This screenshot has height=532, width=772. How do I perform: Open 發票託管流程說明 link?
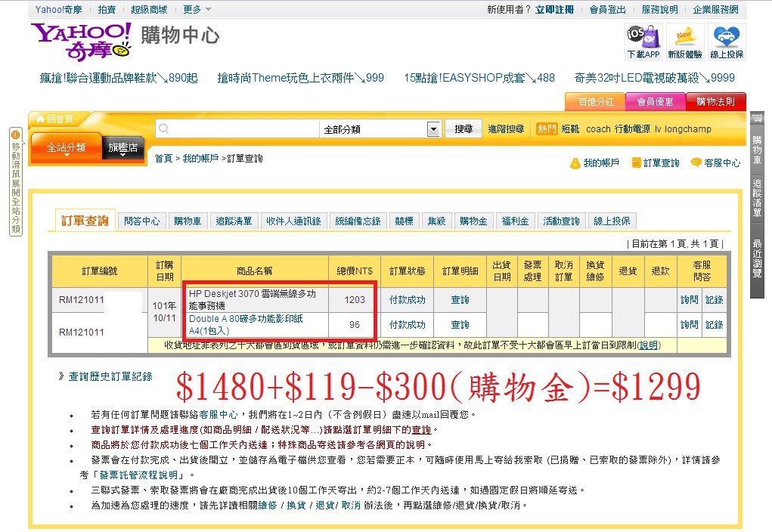(x=138, y=475)
